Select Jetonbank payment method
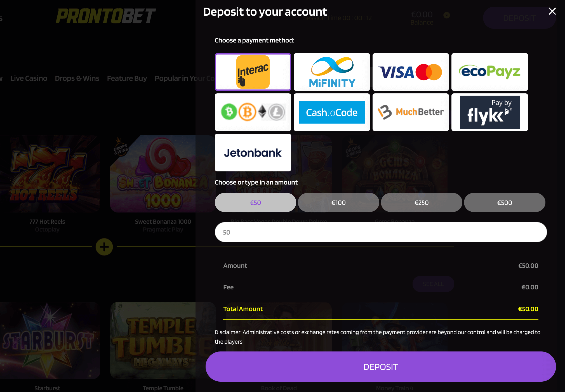This screenshot has height=392, width=565. click(x=253, y=152)
